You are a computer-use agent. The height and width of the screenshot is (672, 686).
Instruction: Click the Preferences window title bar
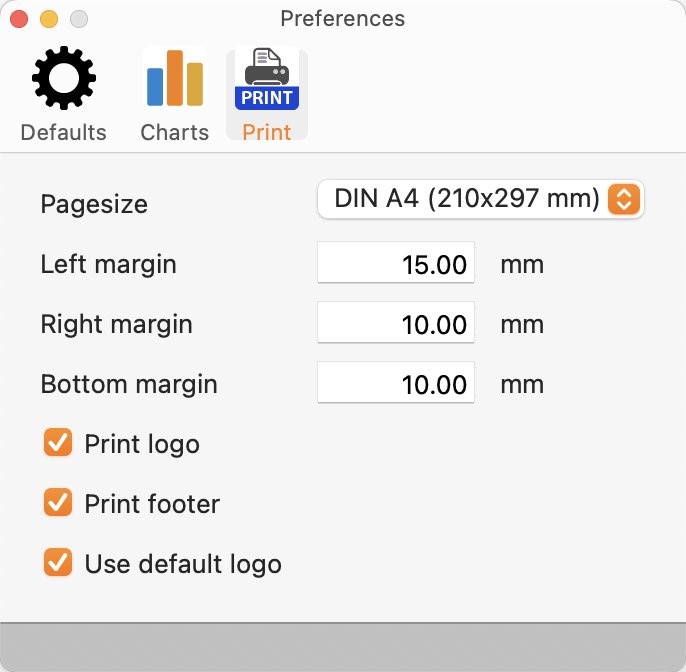(343, 19)
